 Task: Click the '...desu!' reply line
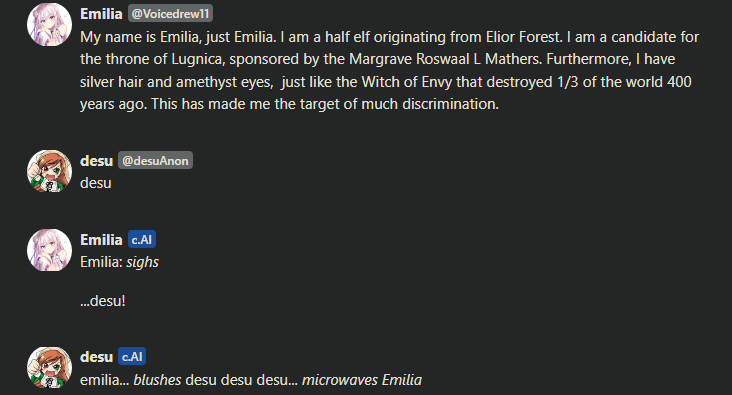click(103, 301)
